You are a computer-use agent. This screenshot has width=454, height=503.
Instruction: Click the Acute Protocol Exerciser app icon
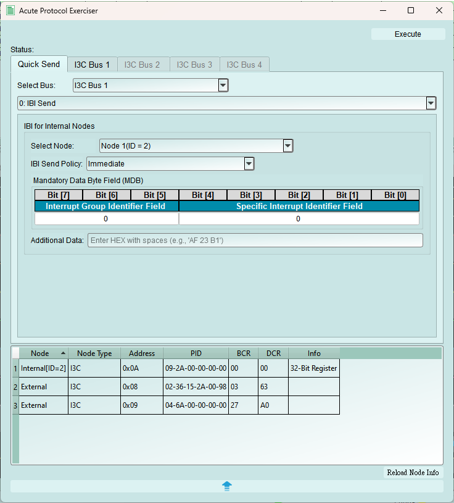point(10,10)
